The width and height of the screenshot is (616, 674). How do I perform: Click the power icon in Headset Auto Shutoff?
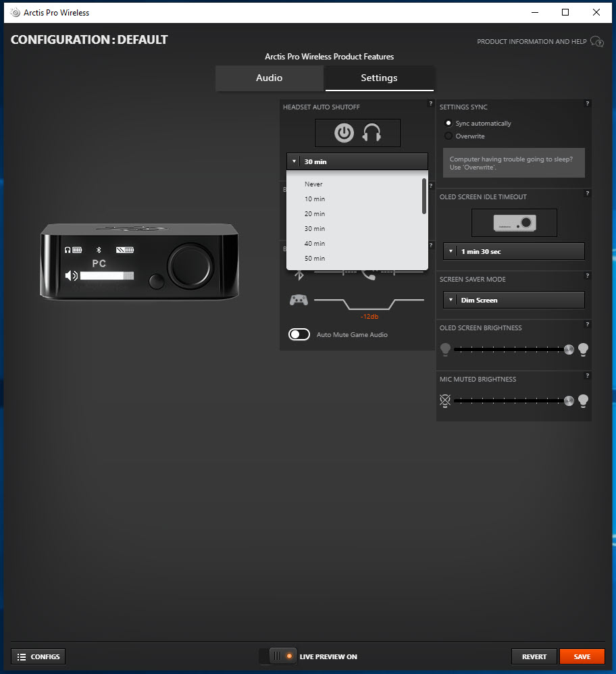click(x=344, y=133)
